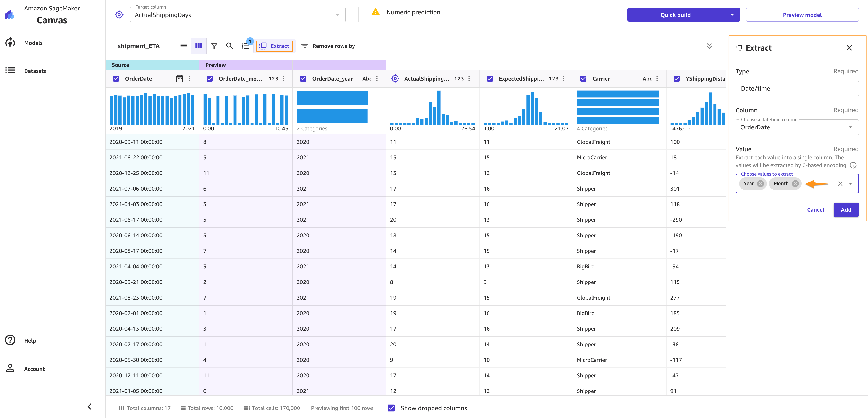Open OrderDate_year column options kebab menu
This screenshot has width=868, height=418.
(x=377, y=79)
